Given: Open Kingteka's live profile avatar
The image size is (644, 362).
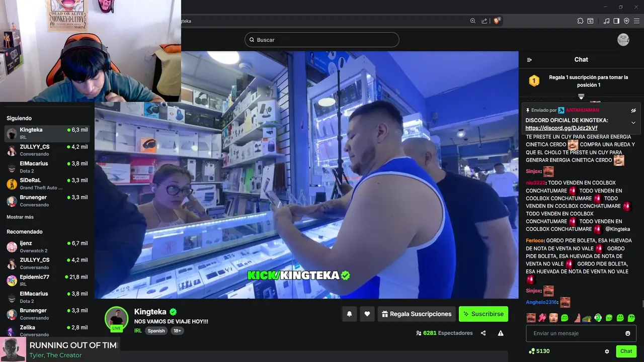Looking at the screenshot, I should 117,319.
